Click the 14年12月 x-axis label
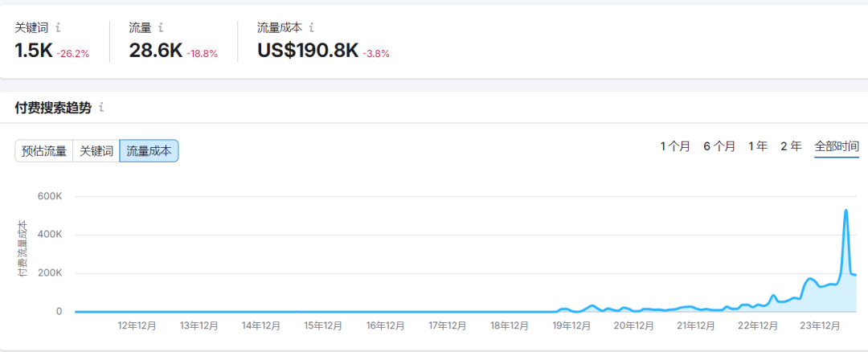868x352 pixels. [x=261, y=326]
